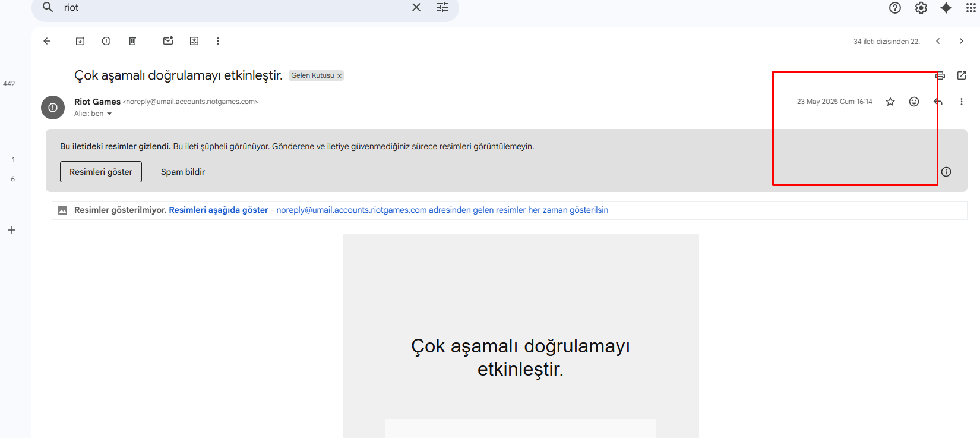This screenshot has height=438, width=980.
Task: Delete this email with trash icon
Action: pyautogui.click(x=132, y=41)
